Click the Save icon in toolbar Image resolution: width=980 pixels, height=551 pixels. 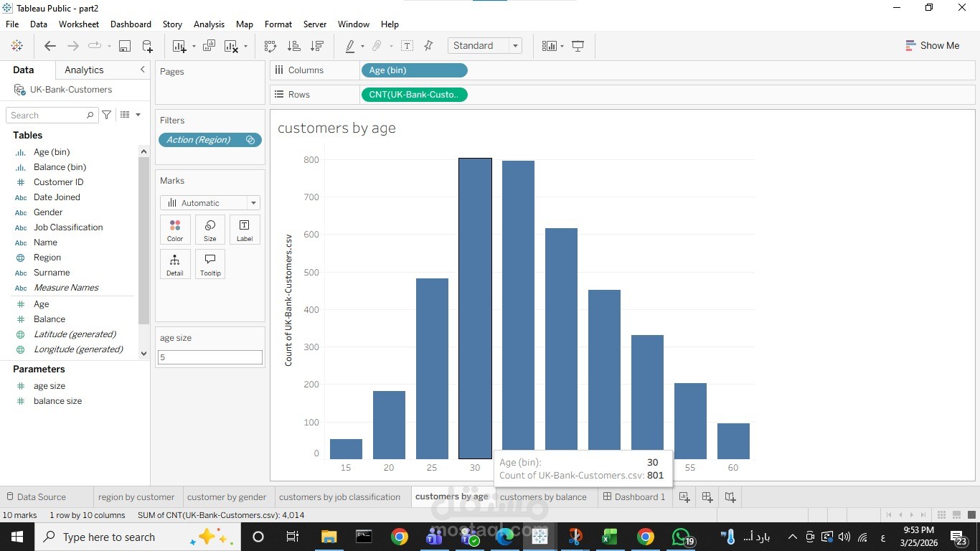124,46
